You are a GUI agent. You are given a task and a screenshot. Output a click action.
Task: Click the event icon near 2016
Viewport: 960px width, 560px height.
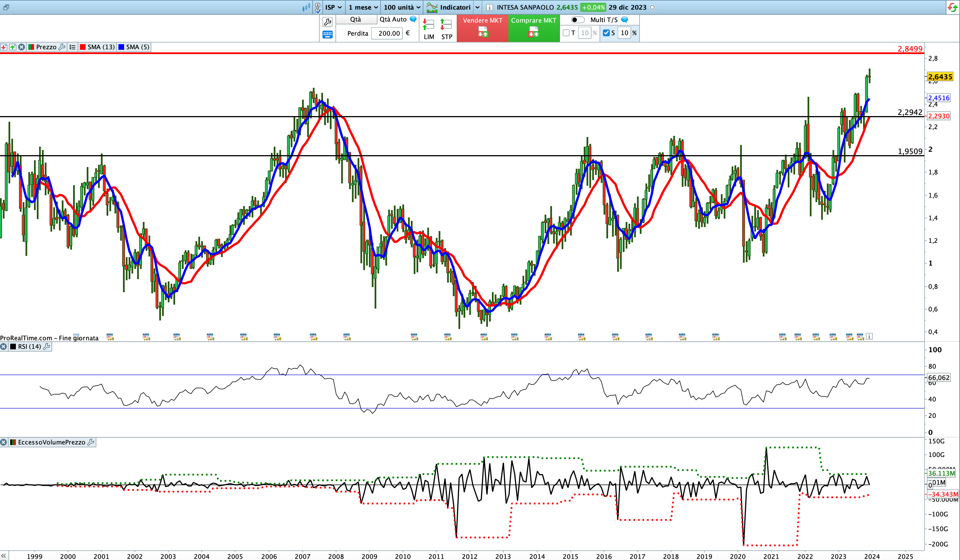(x=615, y=337)
